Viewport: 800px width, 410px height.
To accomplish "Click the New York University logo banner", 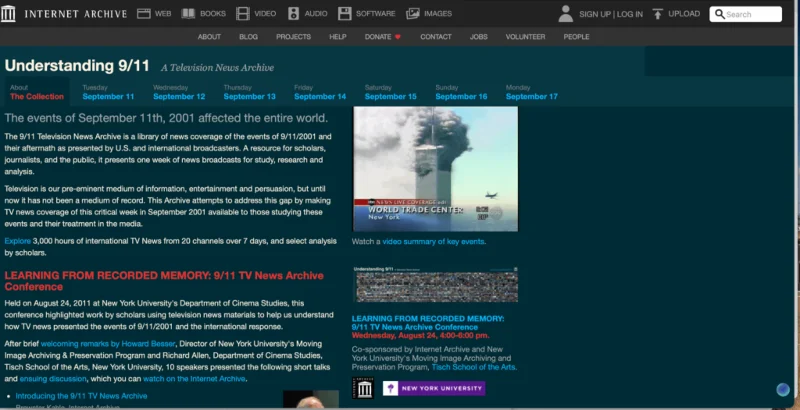I will click(434, 389).
